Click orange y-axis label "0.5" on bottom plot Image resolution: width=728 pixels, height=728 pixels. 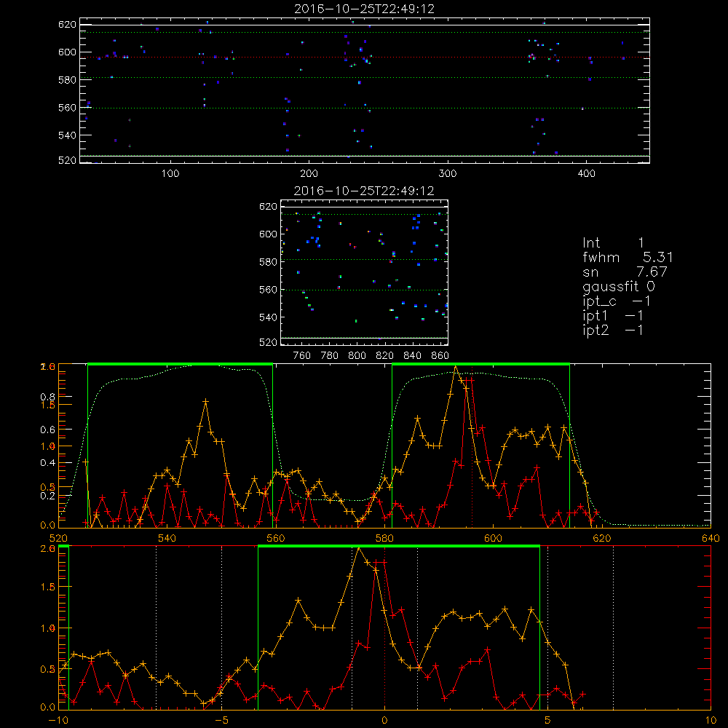[47, 670]
